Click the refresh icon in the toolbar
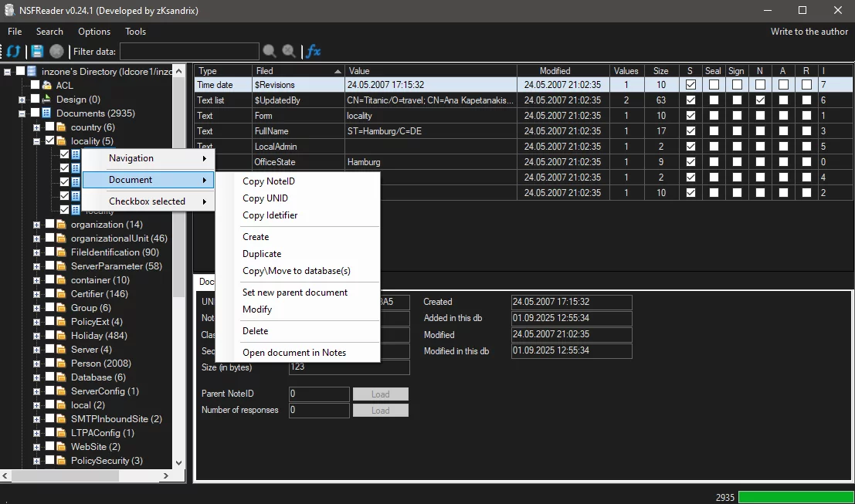 14,52
